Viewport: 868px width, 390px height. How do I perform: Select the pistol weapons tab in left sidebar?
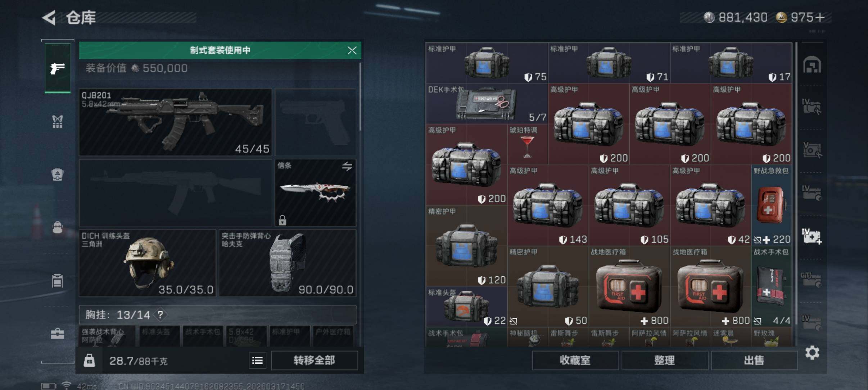58,68
